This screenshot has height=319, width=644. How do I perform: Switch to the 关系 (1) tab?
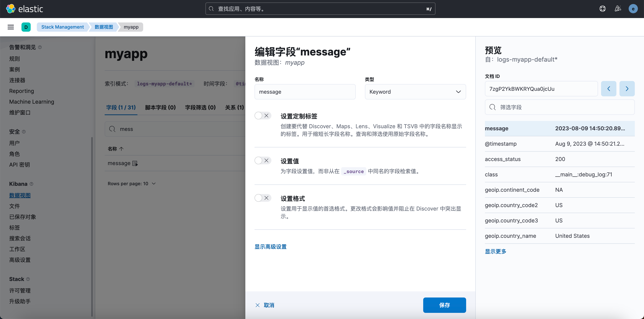234,107
